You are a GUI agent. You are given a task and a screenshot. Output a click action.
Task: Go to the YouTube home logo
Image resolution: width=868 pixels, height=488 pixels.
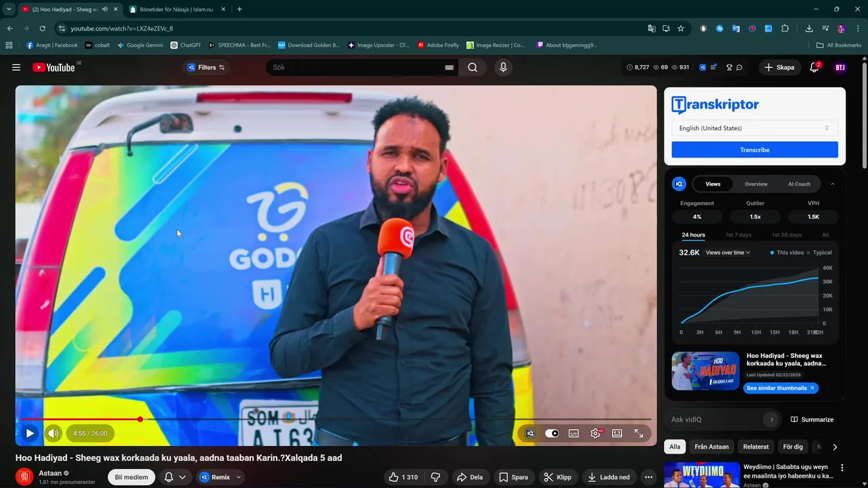[x=56, y=67]
